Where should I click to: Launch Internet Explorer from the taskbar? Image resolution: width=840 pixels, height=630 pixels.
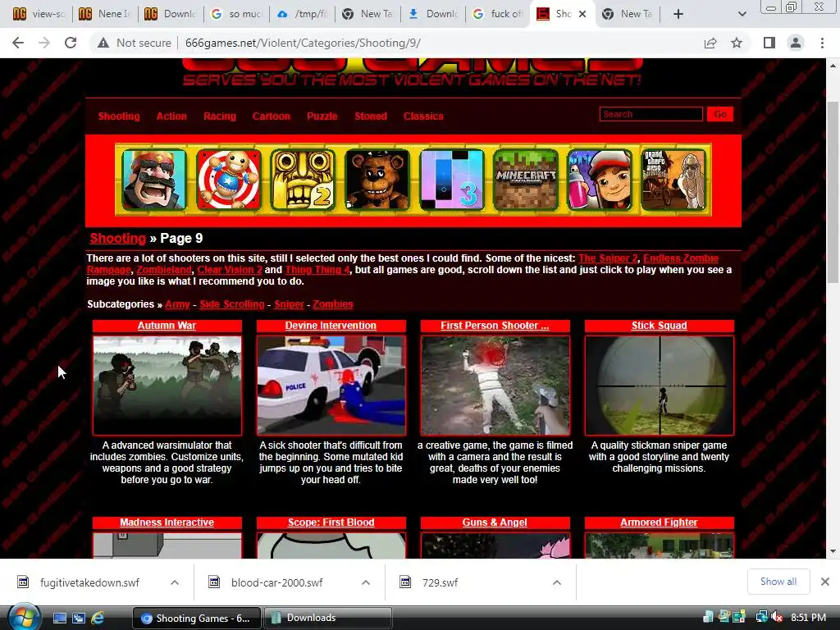(98, 618)
